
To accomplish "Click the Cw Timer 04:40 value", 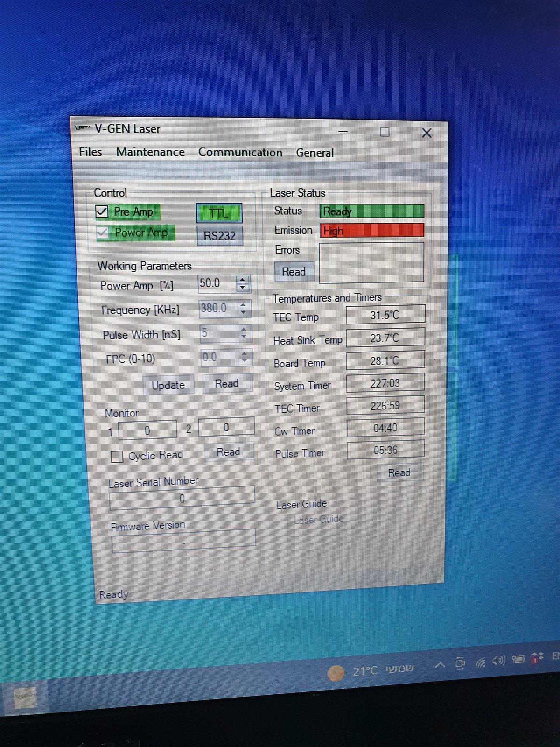I will click(385, 428).
